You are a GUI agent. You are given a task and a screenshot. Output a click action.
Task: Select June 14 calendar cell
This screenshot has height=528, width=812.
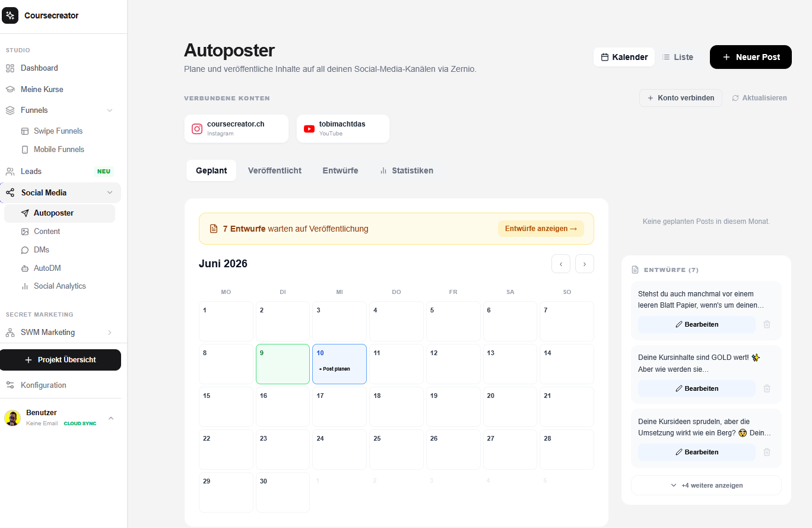[x=567, y=364]
